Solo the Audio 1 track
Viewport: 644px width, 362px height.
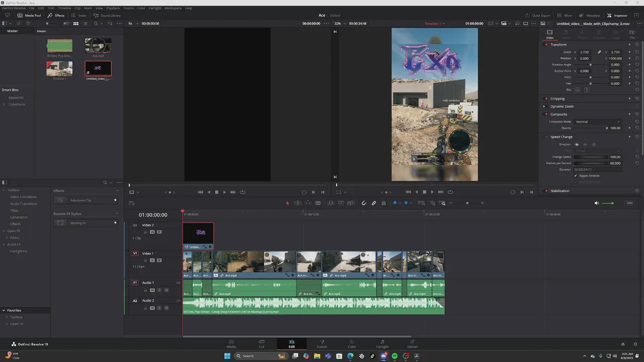159,290
